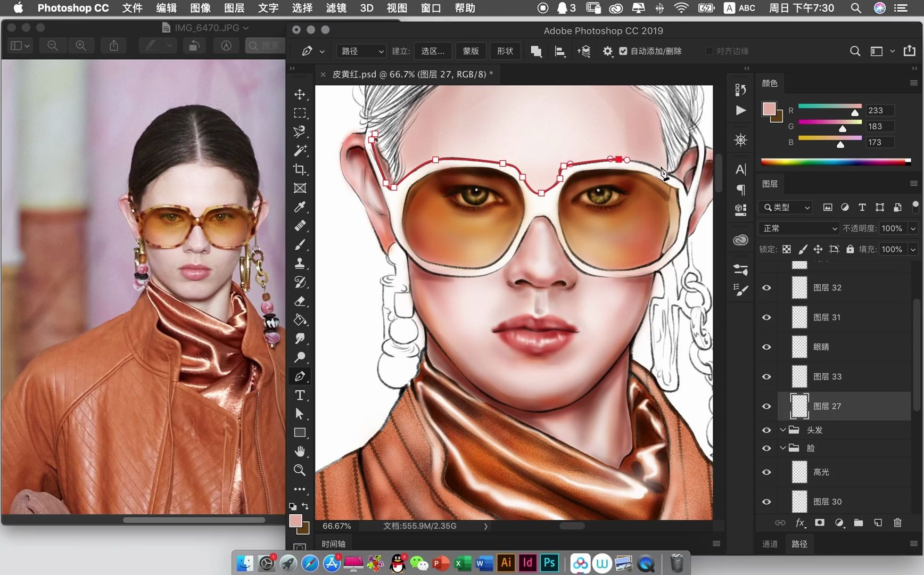This screenshot has height=575, width=924.
Task: Open color panel options menu
Action: (913, 83)
